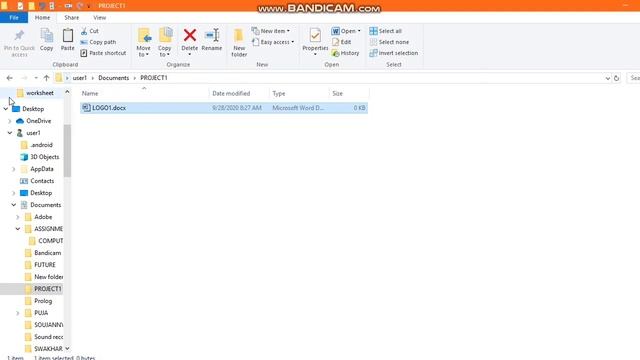The height and width of the screenshot is (360, 640).
Task: Expand the Adobe folder node
Action: click(18, 217)
